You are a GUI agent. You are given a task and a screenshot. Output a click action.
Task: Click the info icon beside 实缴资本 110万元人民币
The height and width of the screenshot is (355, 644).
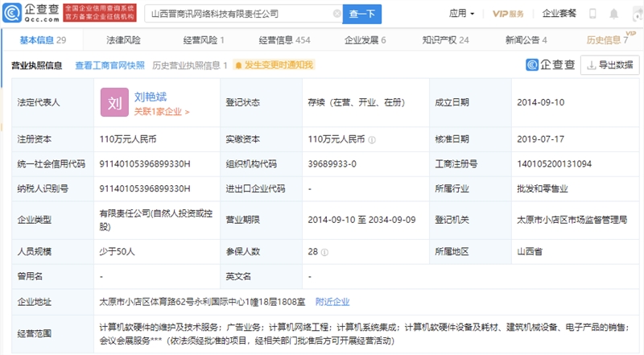pos(372,140)
